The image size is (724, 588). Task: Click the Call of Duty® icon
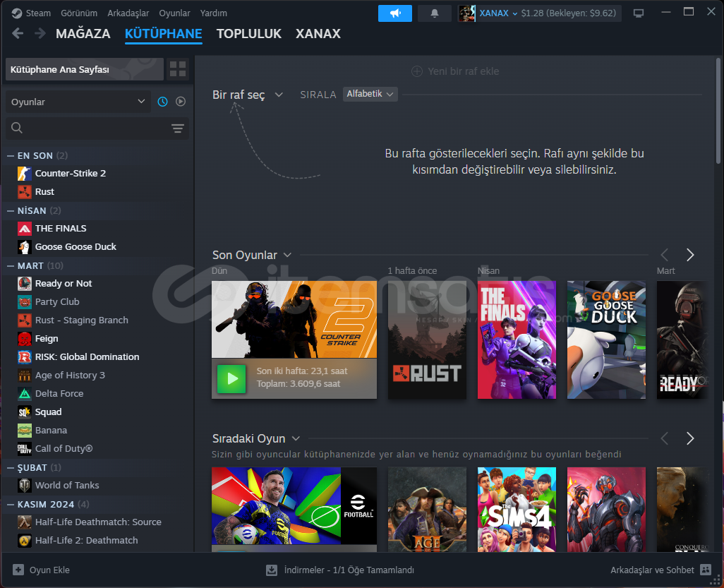click(x=25, y=449)
